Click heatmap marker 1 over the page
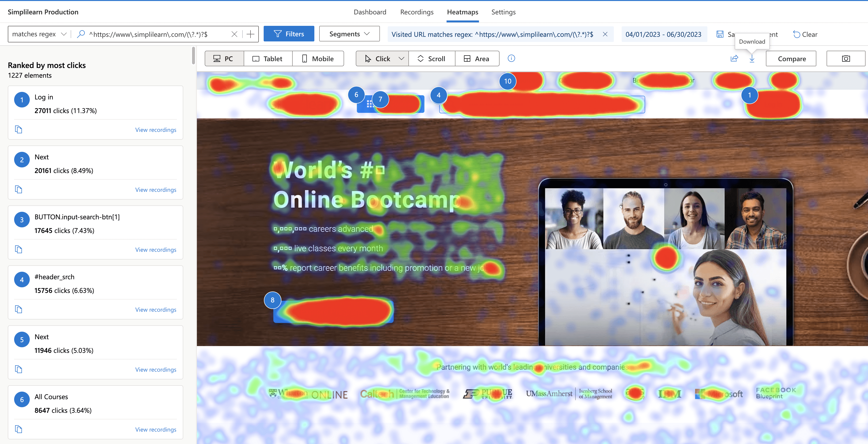This screenshot has width=868, height=444. click(x=750, y=95)
